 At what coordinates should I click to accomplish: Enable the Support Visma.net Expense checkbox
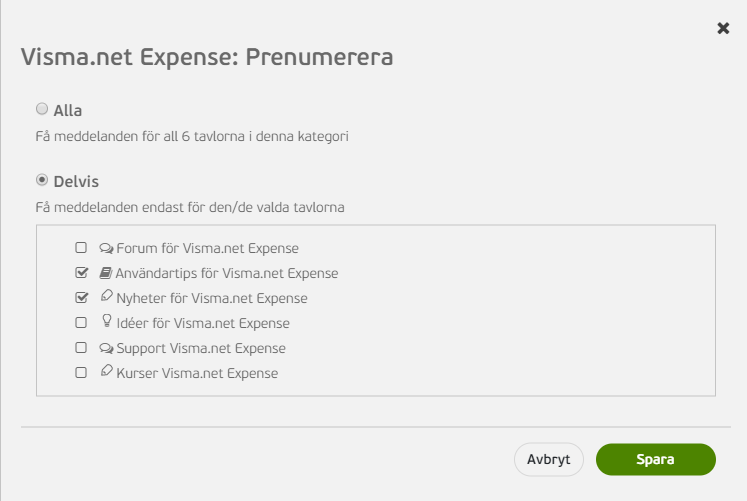81,348
